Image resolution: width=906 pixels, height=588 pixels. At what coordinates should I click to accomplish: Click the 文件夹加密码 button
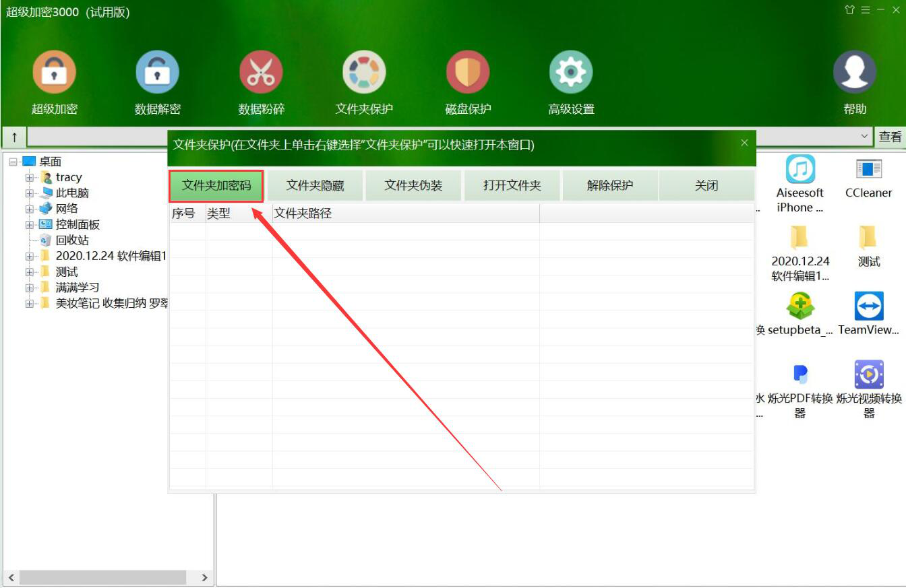[216, 185]
